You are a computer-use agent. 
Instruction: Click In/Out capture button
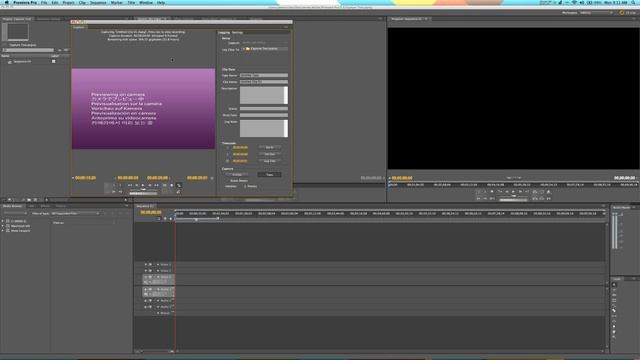[x=237, y=175]
